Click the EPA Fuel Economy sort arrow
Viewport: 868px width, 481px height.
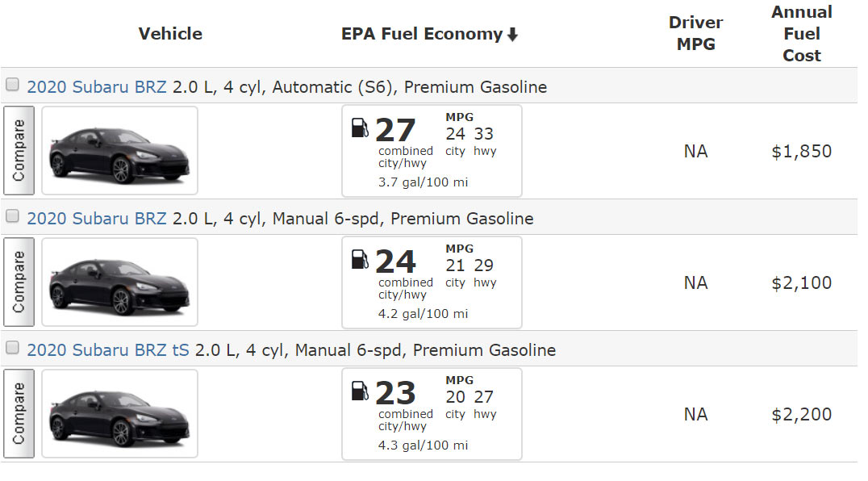tap(512, 35)
